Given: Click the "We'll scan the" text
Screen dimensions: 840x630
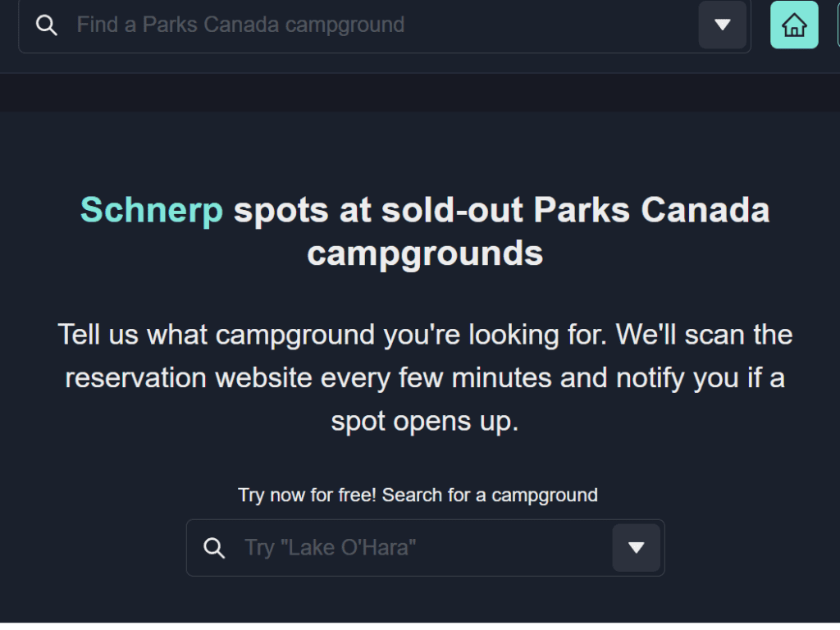Looking at the screenshot, I should coord(704,335).
